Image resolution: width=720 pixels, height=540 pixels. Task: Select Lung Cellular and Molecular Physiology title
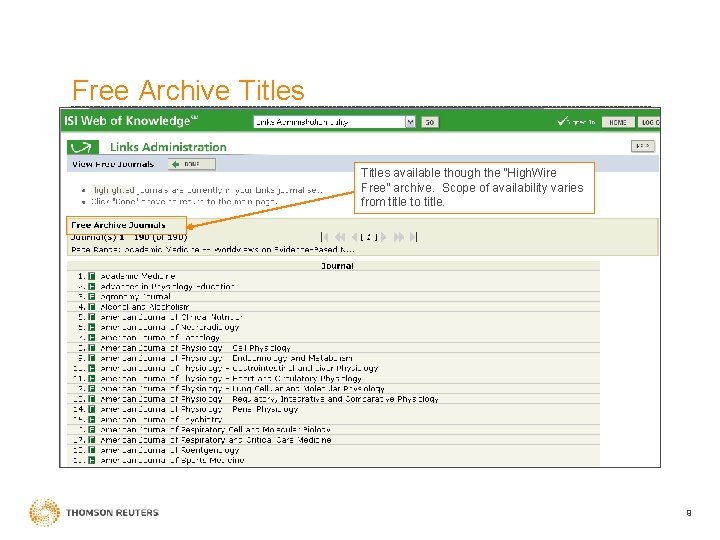click(x=242, y=388)
